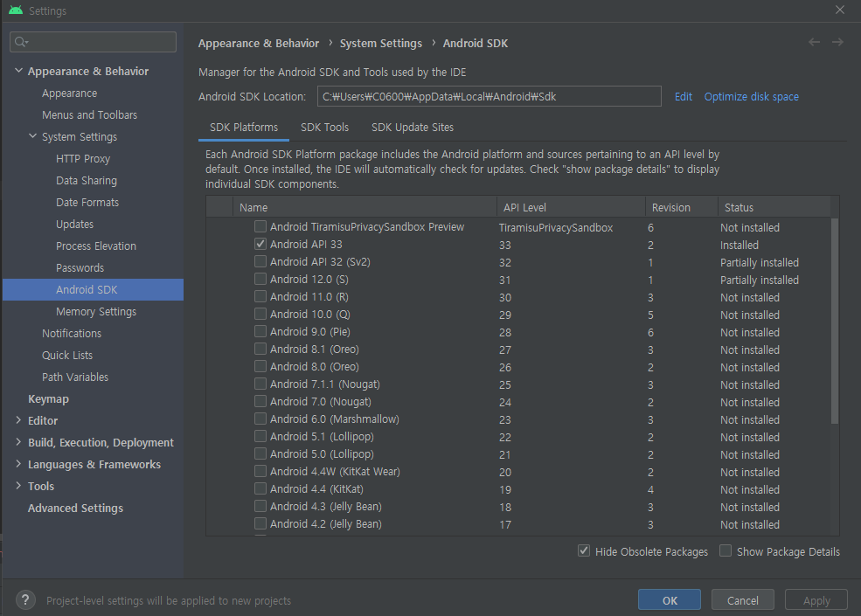The height and width of the screenshot is (616, 861).
Task: Select the Android 5.1 (Lollipop) row
Action: 519,437
